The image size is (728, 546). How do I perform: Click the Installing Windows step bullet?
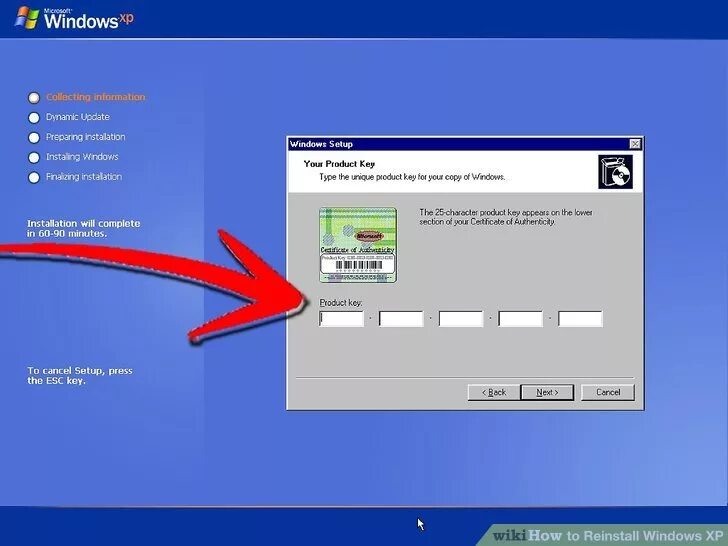click(x=34, y=157)
